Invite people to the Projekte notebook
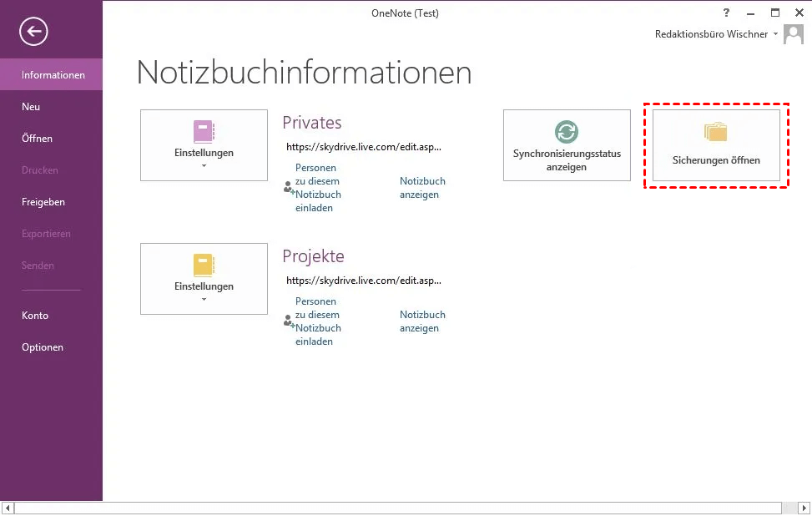The width and height of the screenshot is (812, 516). (x=313, y=321)
